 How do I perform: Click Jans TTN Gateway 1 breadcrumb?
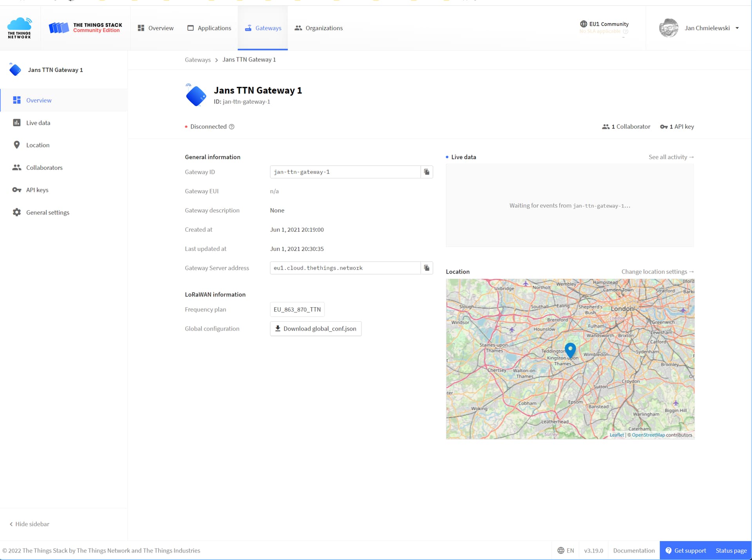(x=249, y=59)
